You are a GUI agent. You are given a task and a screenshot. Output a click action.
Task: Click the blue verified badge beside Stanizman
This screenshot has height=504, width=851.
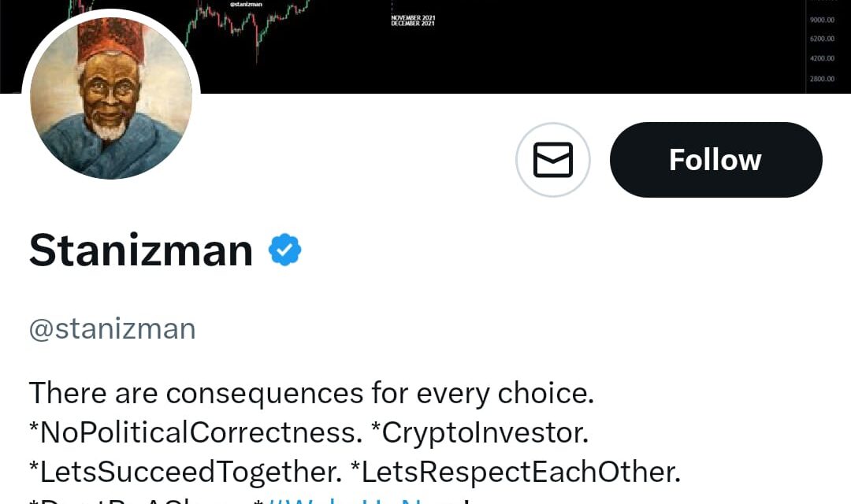pyautogui.click(x=284, y=250)
